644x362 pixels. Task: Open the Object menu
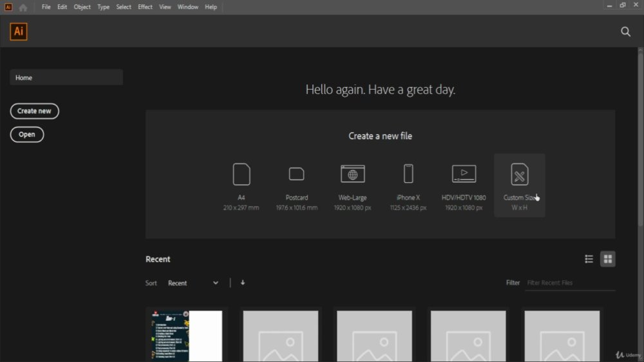click(82, 7)
